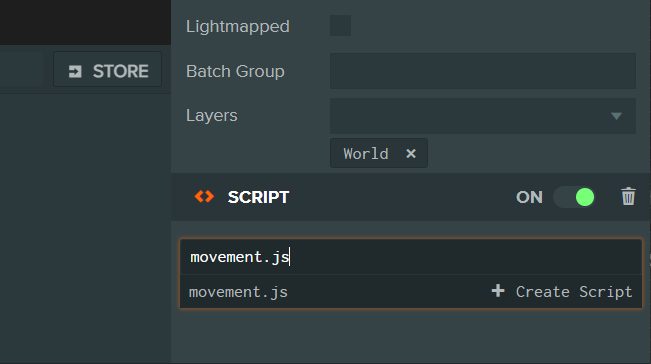Click Create Script
This screenshot has width=651, height=364.
574,292
